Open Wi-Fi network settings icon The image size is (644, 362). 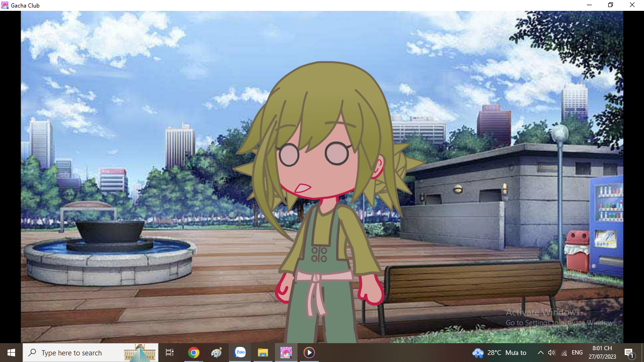point(564,353)
